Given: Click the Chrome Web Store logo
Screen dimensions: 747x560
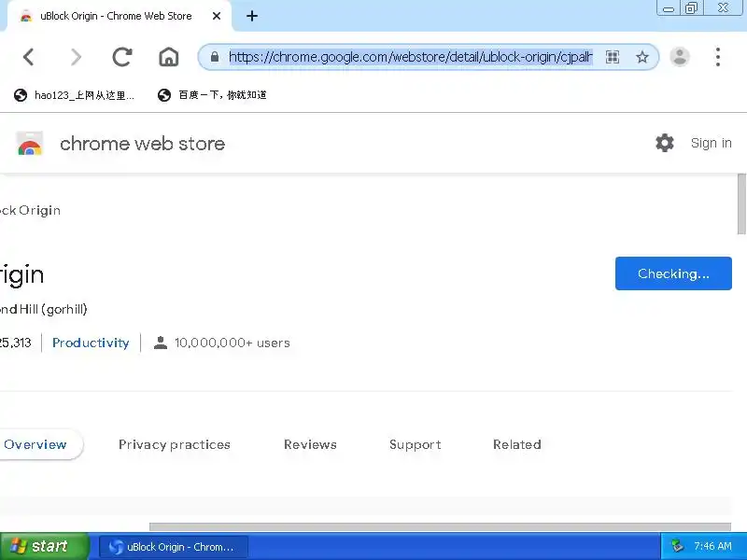Looking at the screenshot, I should (30, 144).
